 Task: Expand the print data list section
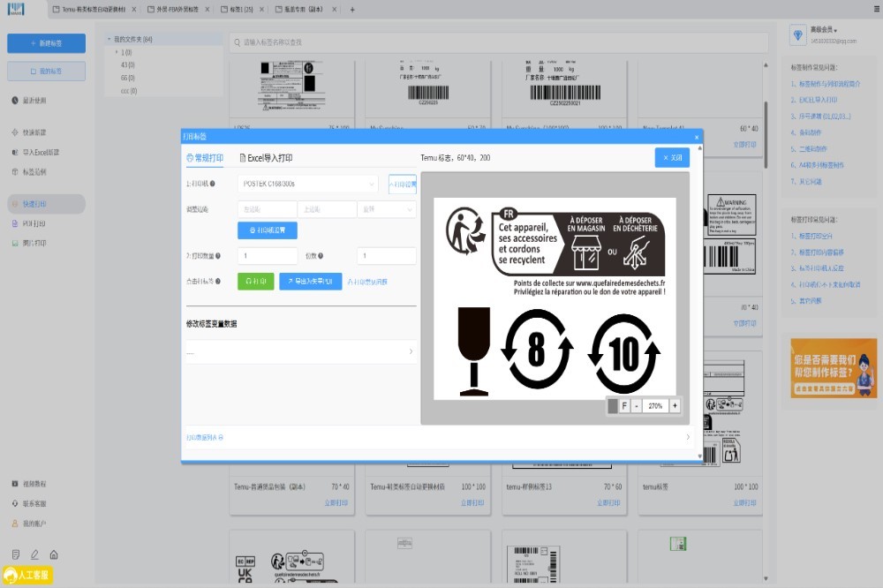pyautogui.click(x=687, y=437)
